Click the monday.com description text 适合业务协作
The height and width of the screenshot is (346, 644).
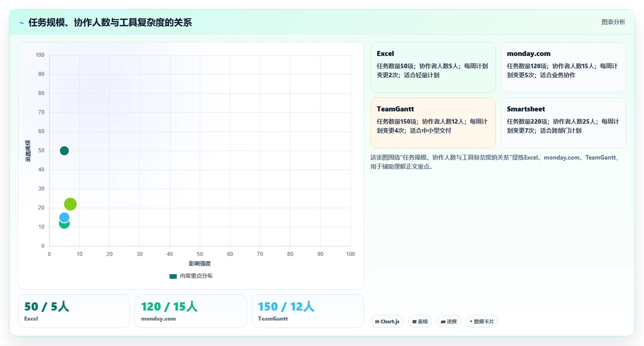coord(558,75)
